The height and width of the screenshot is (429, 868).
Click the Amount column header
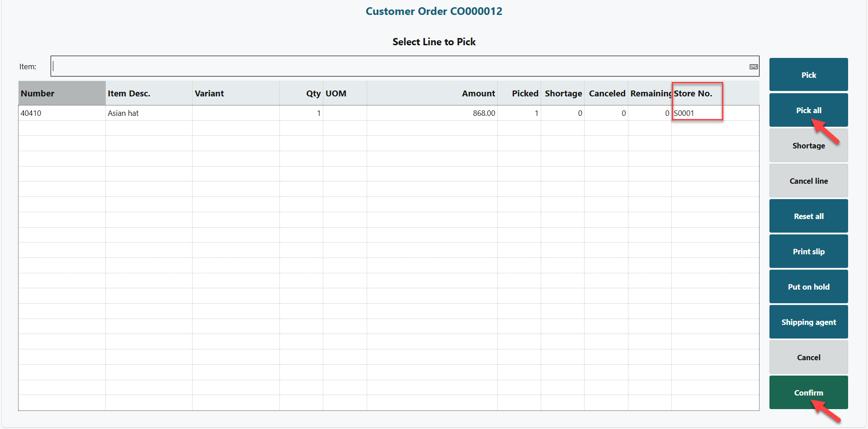click(x=478, y=94)
